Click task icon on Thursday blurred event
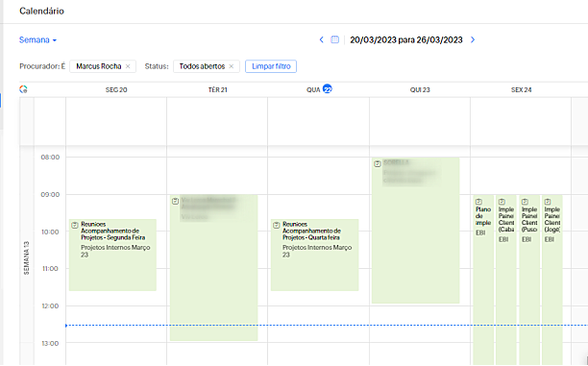This screenshot has width=588, height=366. pyautogui.click(x=378, y=163)
